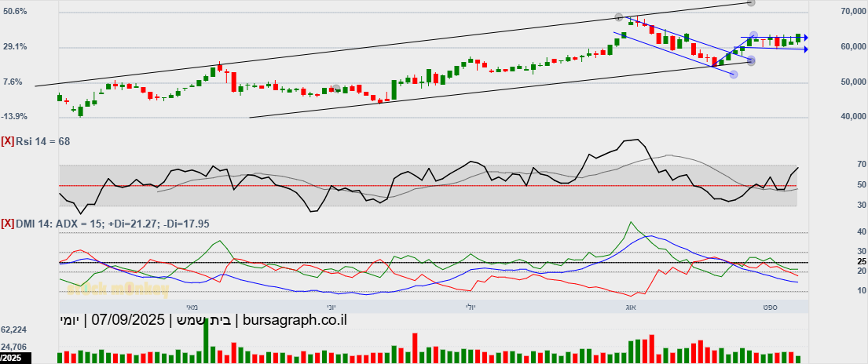The height and width of the screenshot is (364, 868).
Task: Click the 7.6% percentage label
Action: (x=13, y=82)
